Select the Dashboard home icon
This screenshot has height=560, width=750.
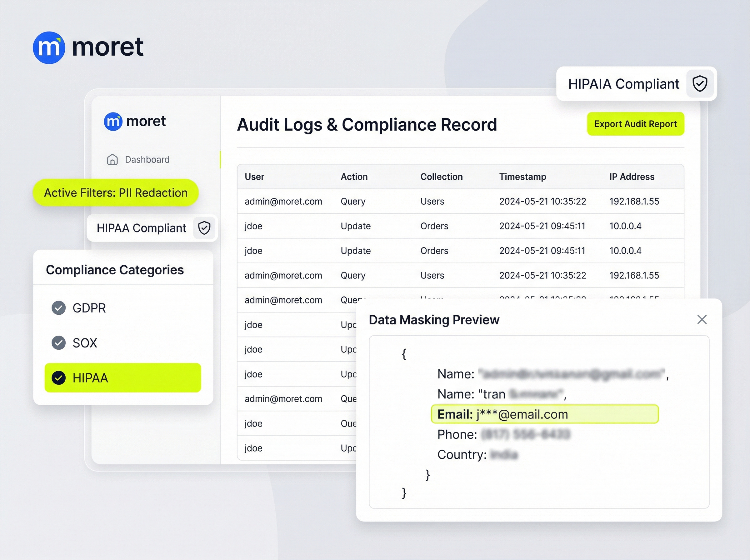pos(112,159)
